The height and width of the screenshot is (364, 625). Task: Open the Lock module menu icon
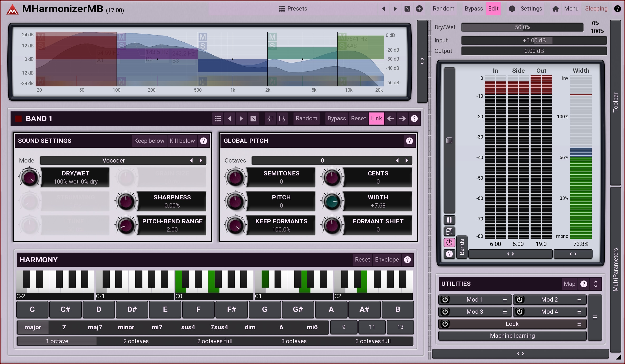click(x=579, y=324)
